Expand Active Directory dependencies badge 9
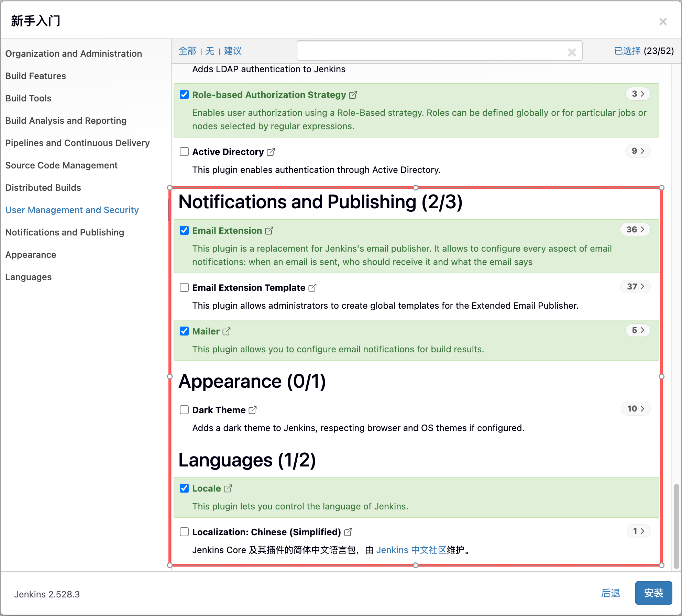The width and height of the screenshot is (682, 616). point(638,151)
